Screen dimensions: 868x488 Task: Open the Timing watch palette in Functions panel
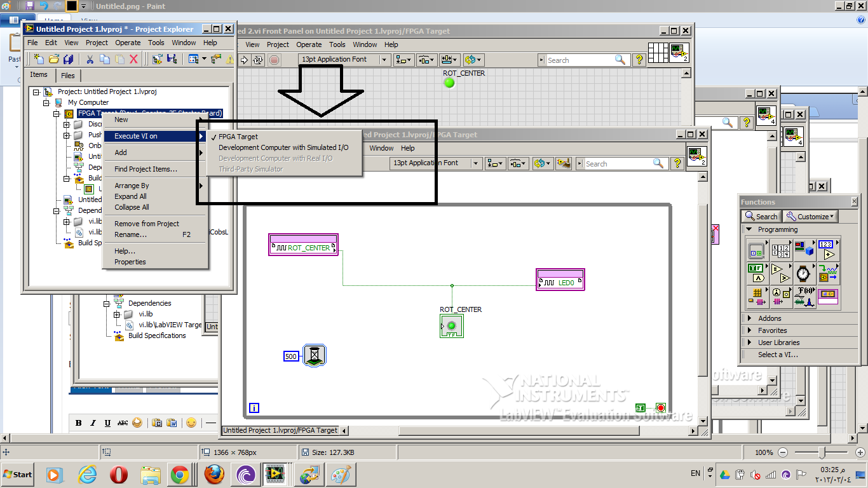(804, 273)
